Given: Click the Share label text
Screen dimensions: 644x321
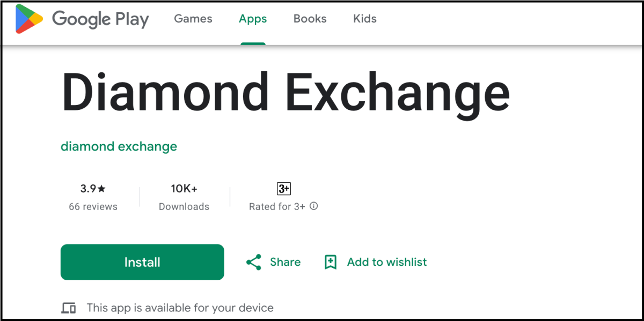Looking at the screenshot, I should 284,262.
